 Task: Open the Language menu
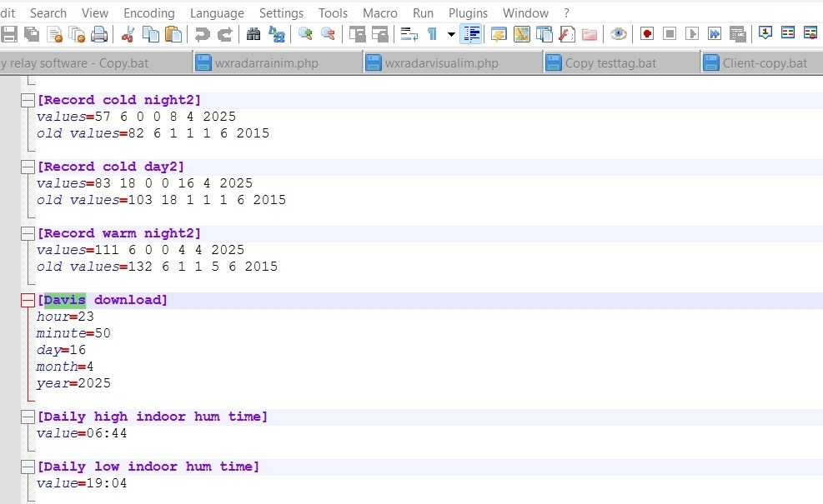[x=218, y=13]
